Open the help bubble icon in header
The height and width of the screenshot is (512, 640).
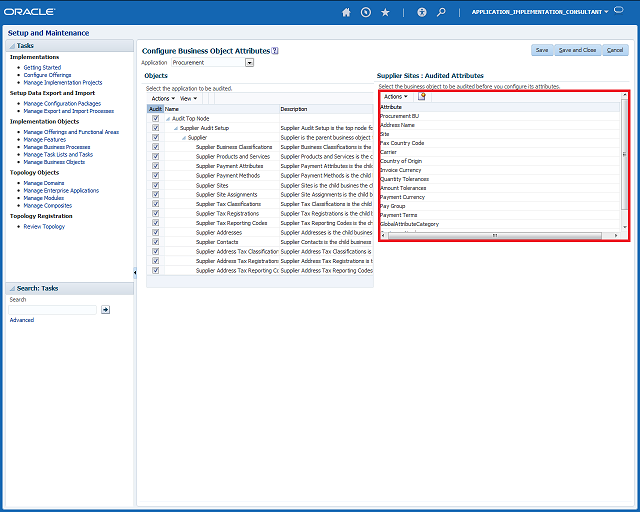point(619,10)
